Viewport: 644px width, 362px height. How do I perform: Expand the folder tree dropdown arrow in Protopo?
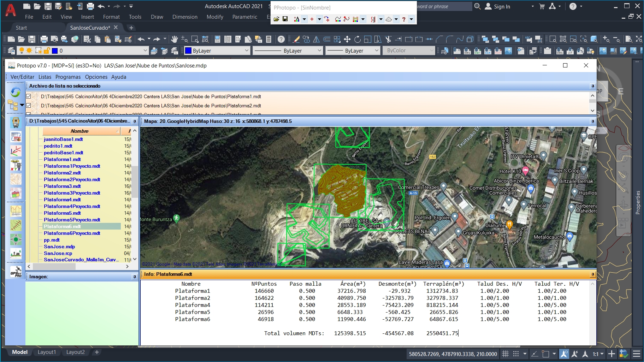22,105
